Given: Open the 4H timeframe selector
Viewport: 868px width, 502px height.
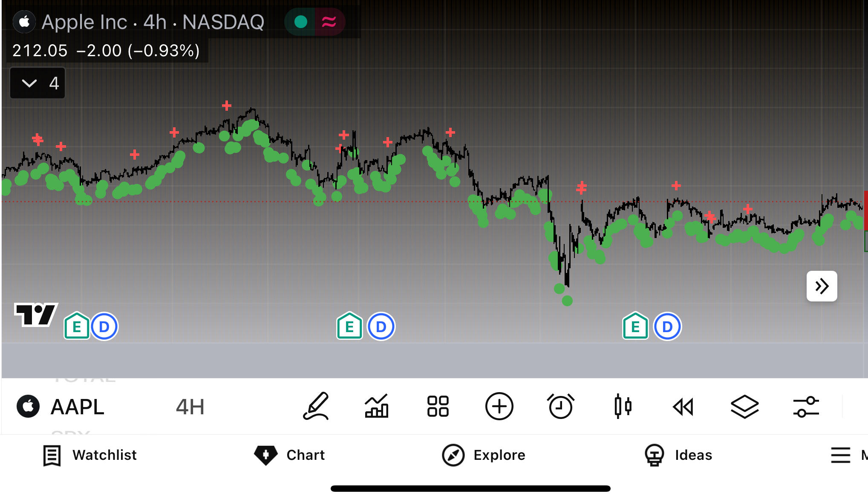Looking at the screenshot, I should (x=190, y=407).
